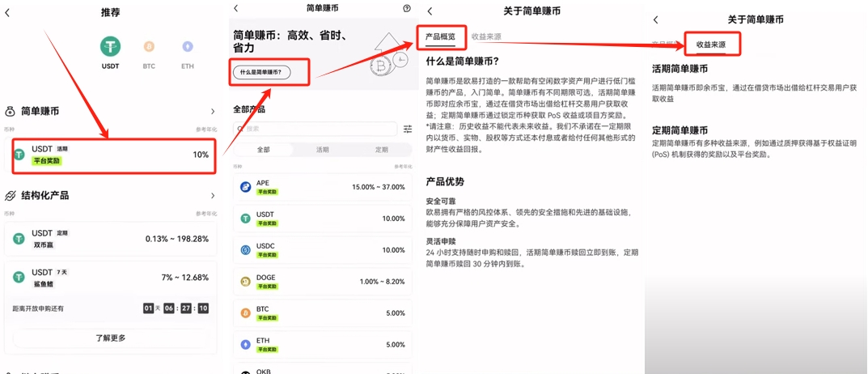Open the USDT 10.00% row in product list
868x374 pixels.
[323, 219]
